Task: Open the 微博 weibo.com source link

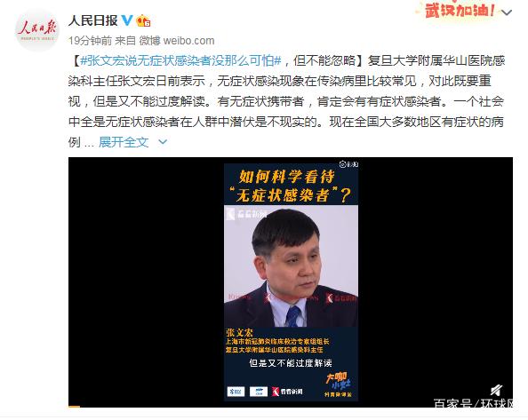Action: pos(177,41)
